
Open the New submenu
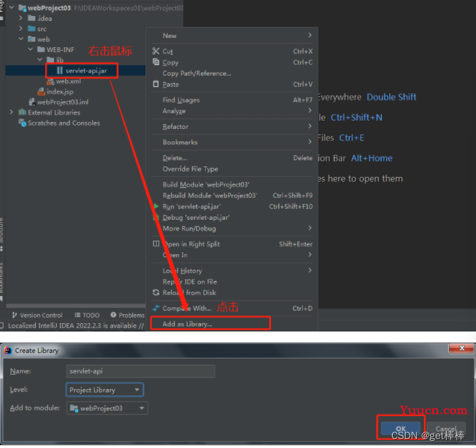coord(232,35)
